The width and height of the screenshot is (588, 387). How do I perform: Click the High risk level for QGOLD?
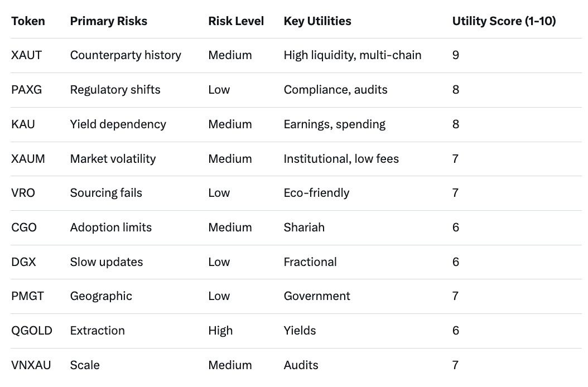220,331
